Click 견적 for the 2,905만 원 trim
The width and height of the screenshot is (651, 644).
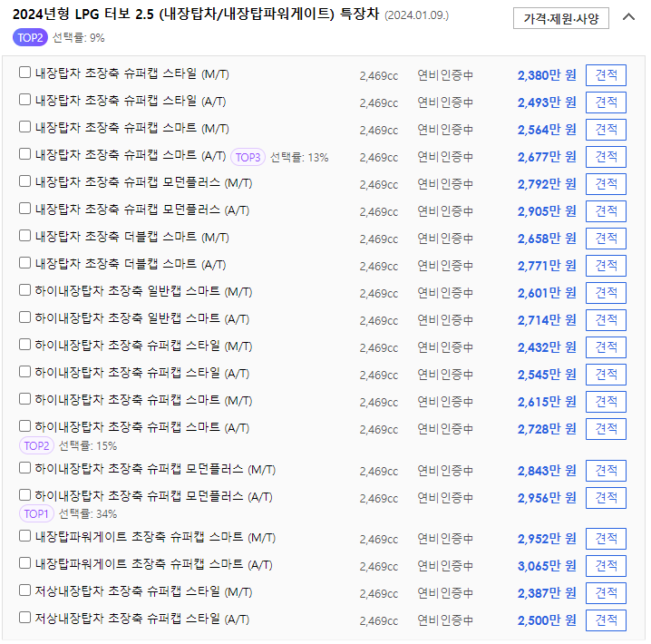point(606,211)
